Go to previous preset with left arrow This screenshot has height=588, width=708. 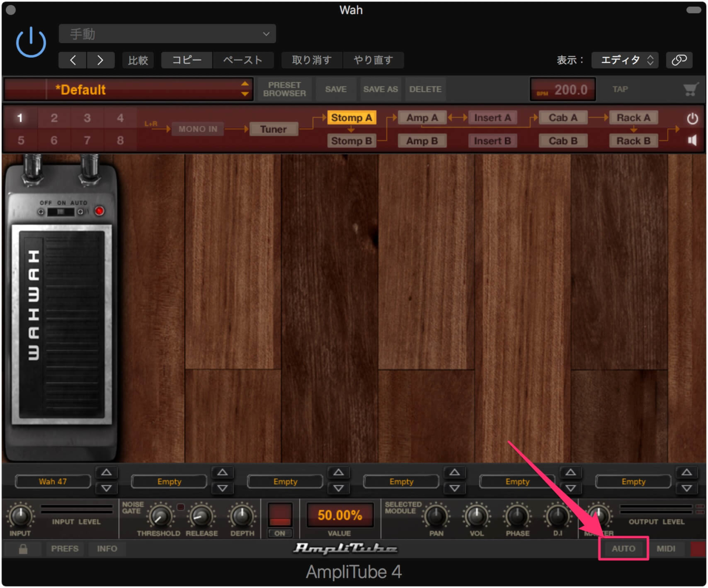73,60
